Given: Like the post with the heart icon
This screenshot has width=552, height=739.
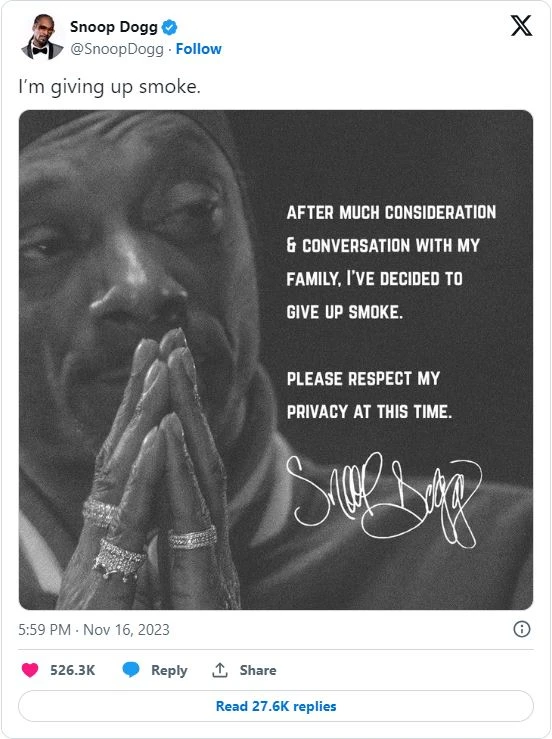Looking at the screenshot, I should click(30, 670).
